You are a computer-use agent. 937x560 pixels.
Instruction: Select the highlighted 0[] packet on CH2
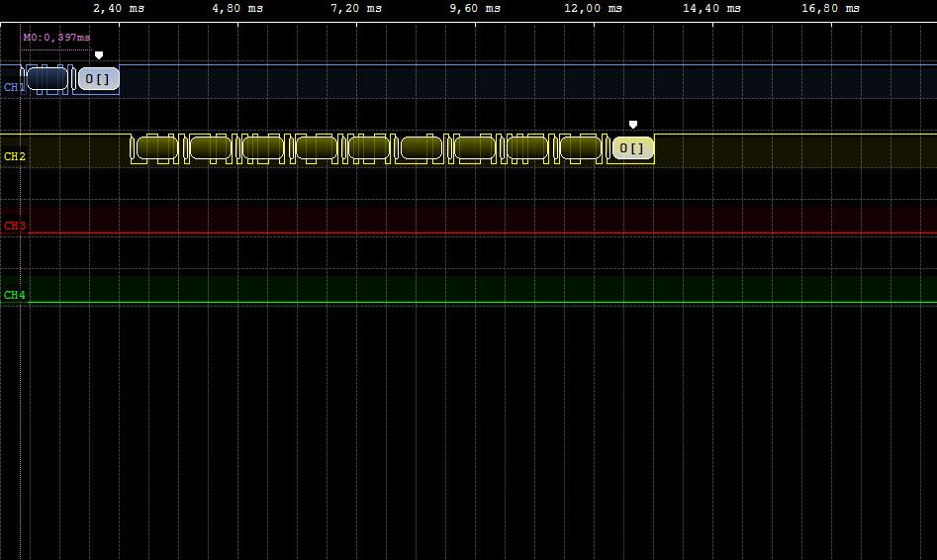(x=632, y=148)
